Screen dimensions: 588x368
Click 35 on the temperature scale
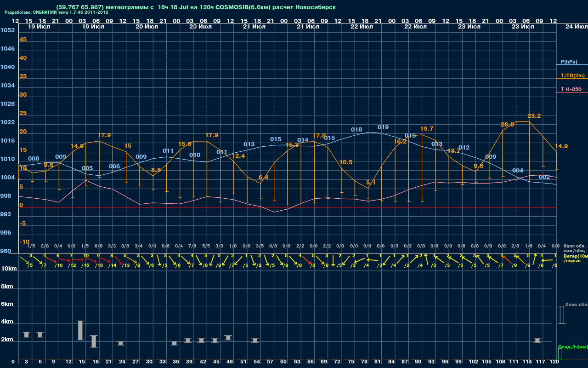[x=23, y=76]
